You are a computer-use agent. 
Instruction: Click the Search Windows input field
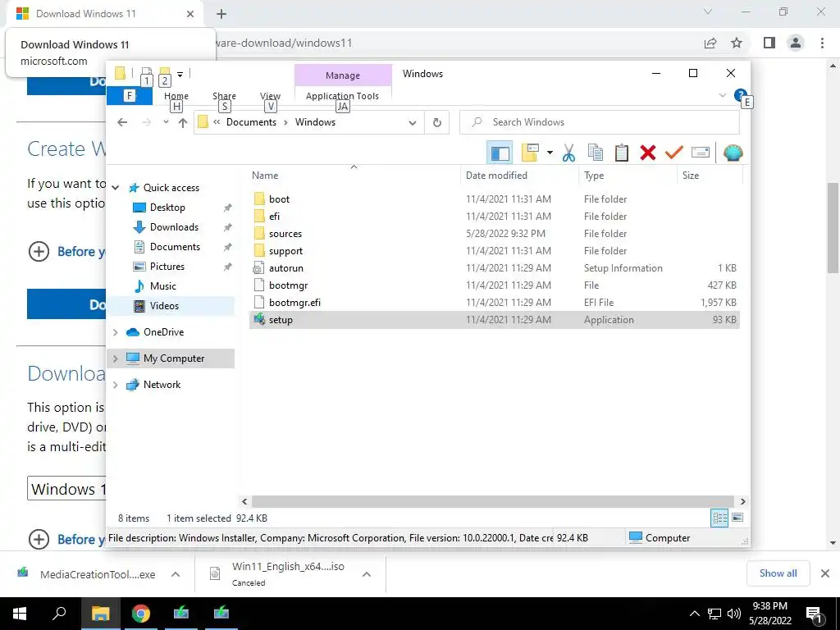(600, 122)
